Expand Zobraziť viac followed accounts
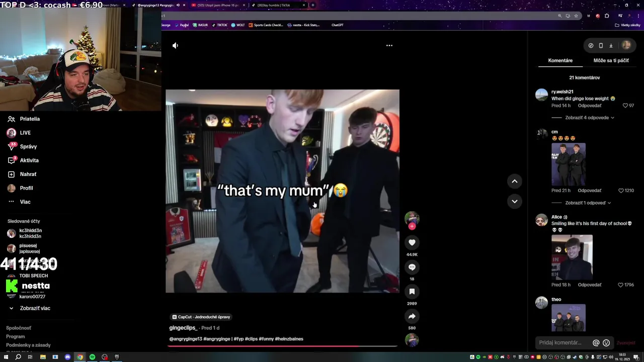The width and height of the screenshot is (644, 362). click(x=30, y=308)
